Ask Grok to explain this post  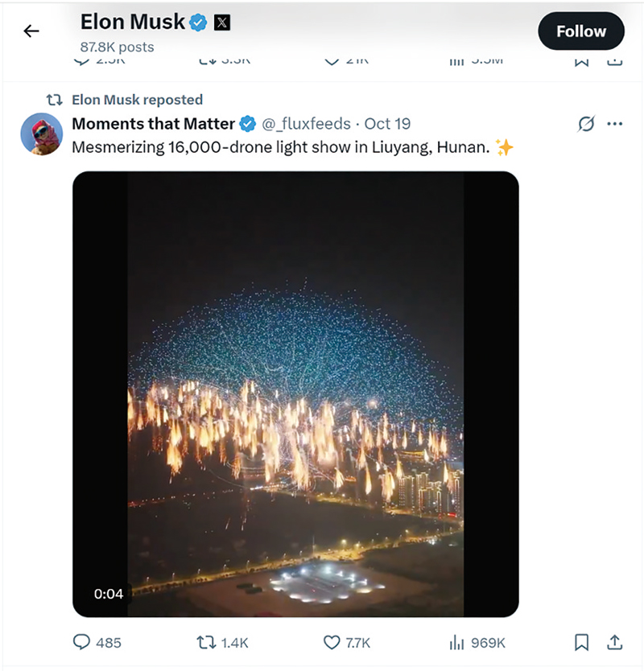point(586,124)
